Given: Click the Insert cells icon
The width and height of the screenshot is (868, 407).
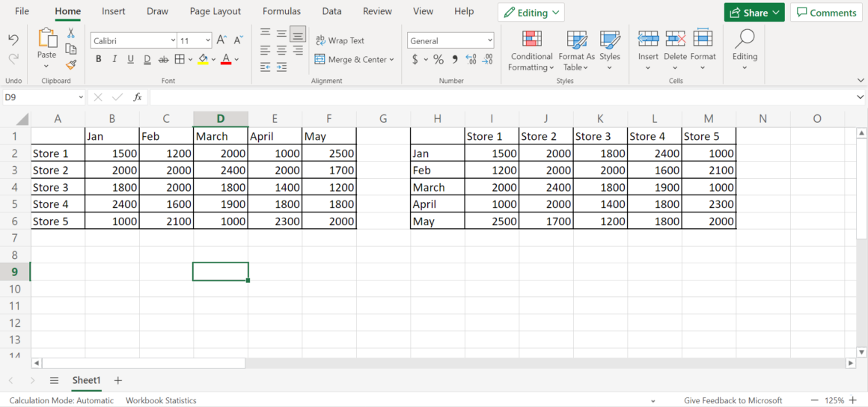Looking at the screenshot, I should (648, 39).
